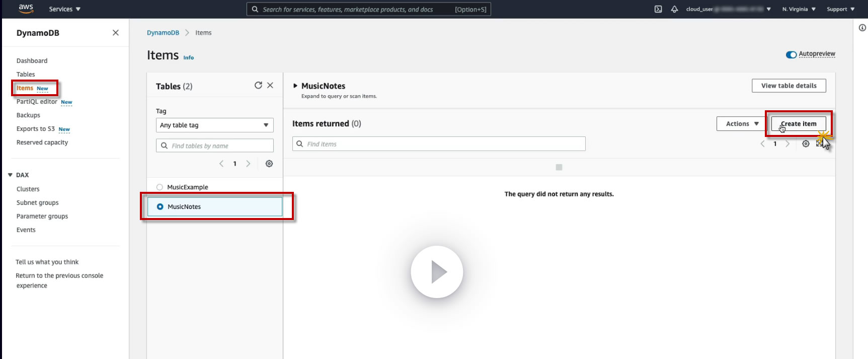
Task: Click the AWS logo home icon
Action: click(26, 9)
